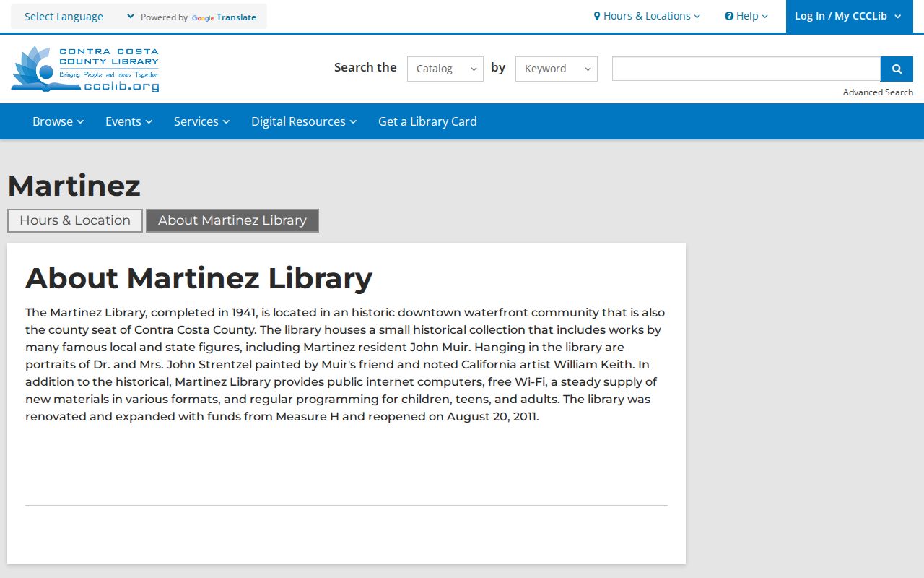
Task: Click the magnifying glass search button
Action: click(897, 69)
